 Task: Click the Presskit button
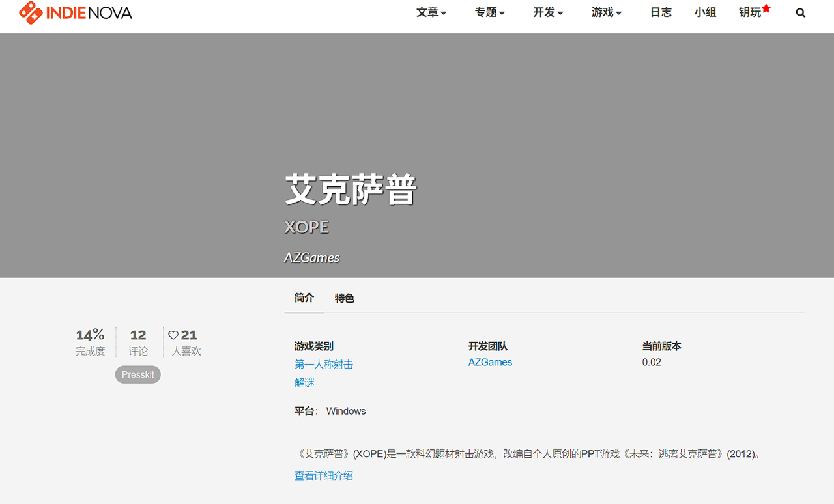coord(137,374)
